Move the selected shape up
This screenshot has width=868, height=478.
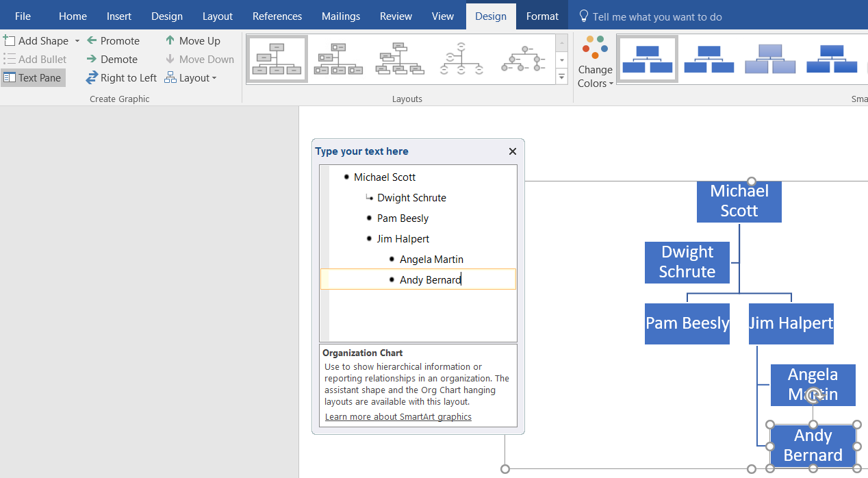pyautogui.click(x=192, y=41)
